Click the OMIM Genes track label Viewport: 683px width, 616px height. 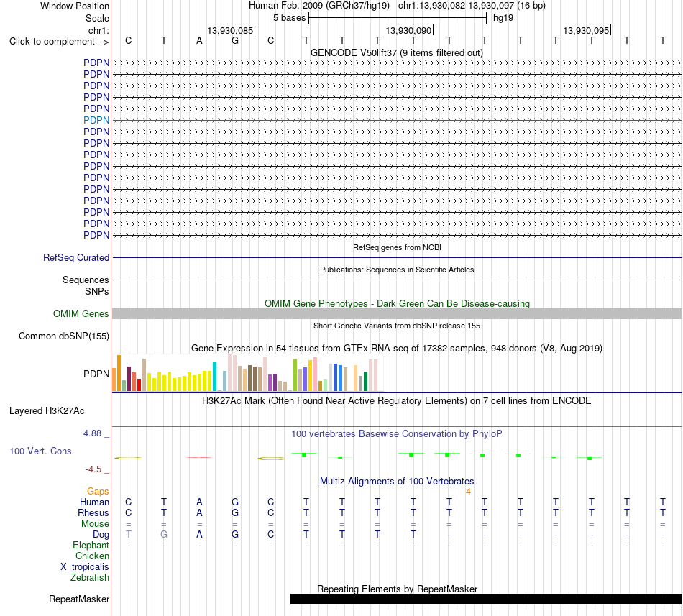click(81, 314)
